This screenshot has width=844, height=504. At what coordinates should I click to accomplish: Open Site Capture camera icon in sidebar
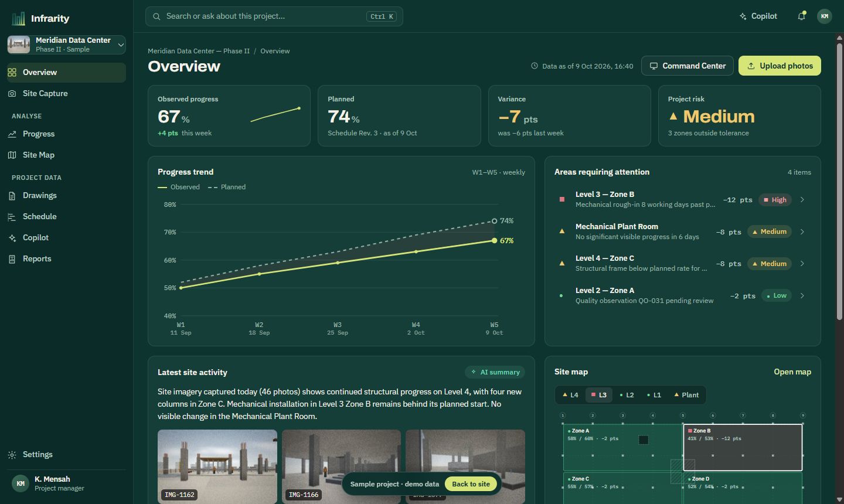12,94
